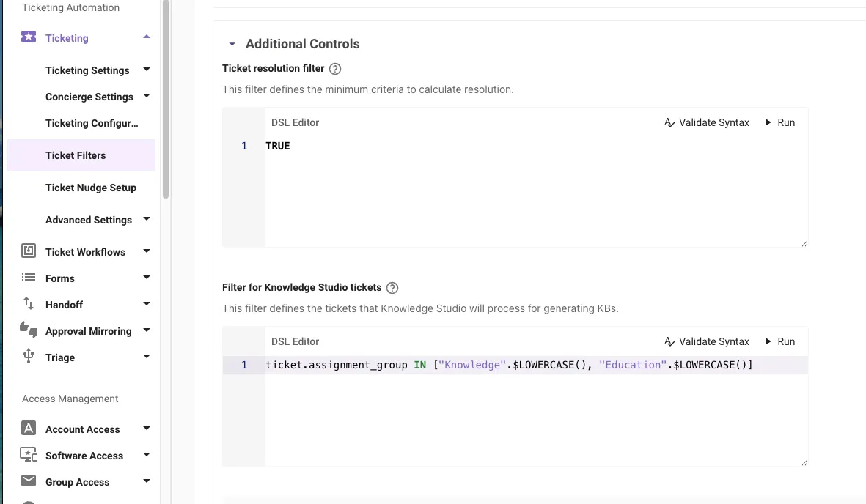866x504 pixels.
Task: Expand Account Access submenu arrow
Action: [147, 429]
